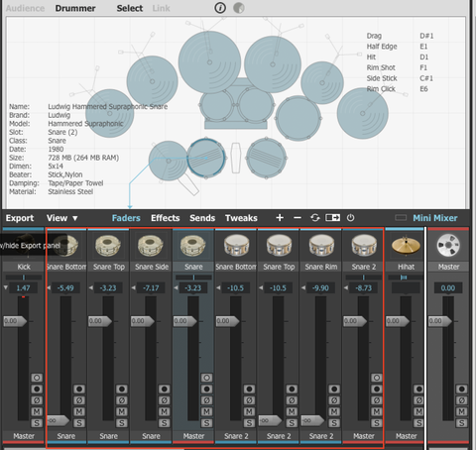This screenshot has width=476, height=450.
Task: Click the arrow beside the -7.17 gain value
Action: pos(133,287)
